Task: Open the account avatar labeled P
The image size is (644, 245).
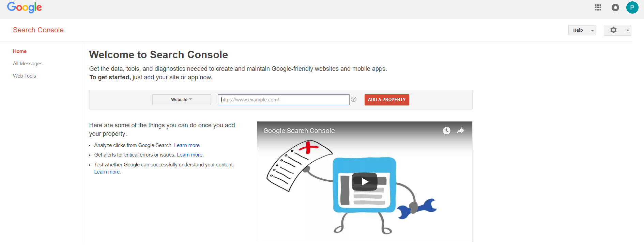Action: (x=632, y=7)
